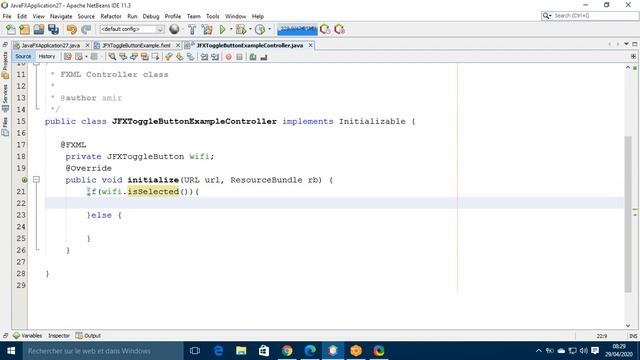Close the JFXToggleButtonExampleController.java tab
The image size is (640, 360).
pos(311,45)
